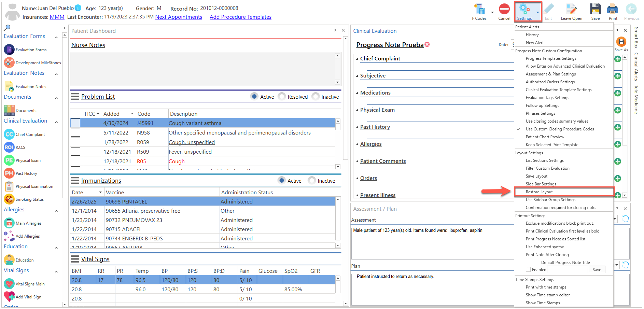Image resolution: width=644 pixels, height=309 pixels.
Task: Click into the Nurse Notes text area
Action: [203, 69]
